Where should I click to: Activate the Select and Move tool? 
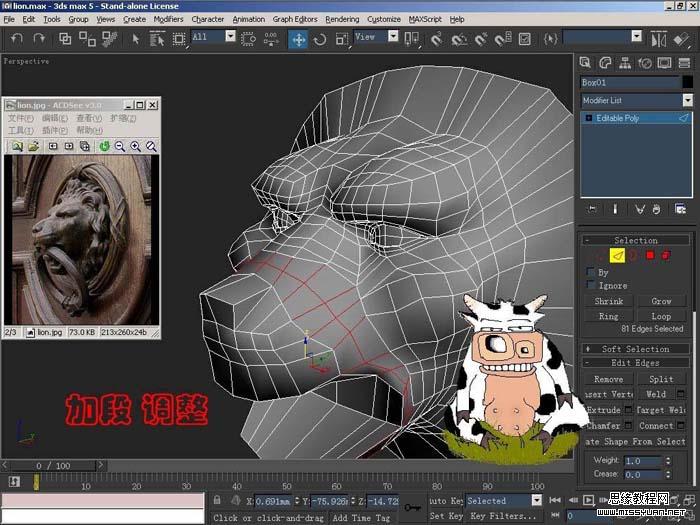click(298, 39)
